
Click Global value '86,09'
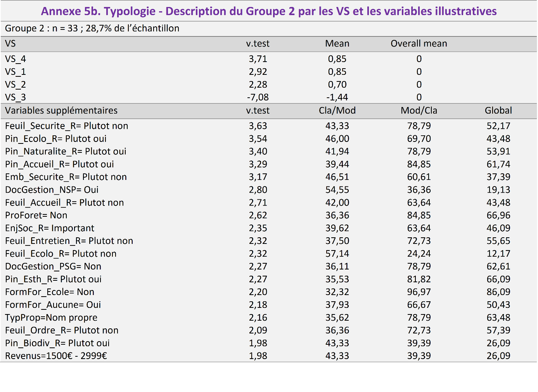tap(498, 292)
